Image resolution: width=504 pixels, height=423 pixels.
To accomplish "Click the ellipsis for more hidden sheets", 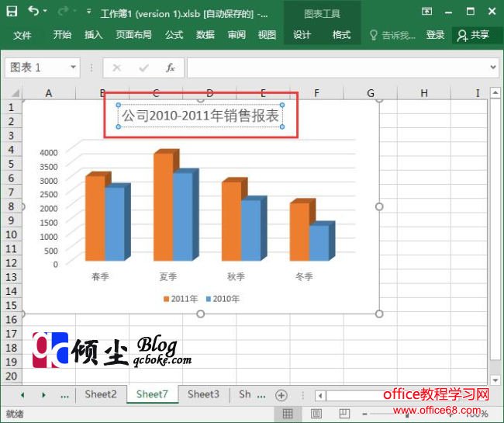I will click(64, 396).
